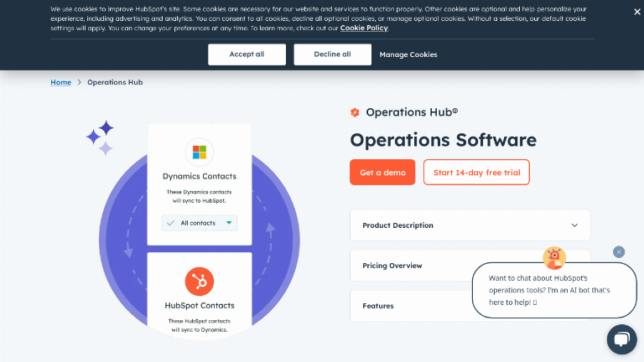Click the sparkle stars decoration icon

[100, 138]
